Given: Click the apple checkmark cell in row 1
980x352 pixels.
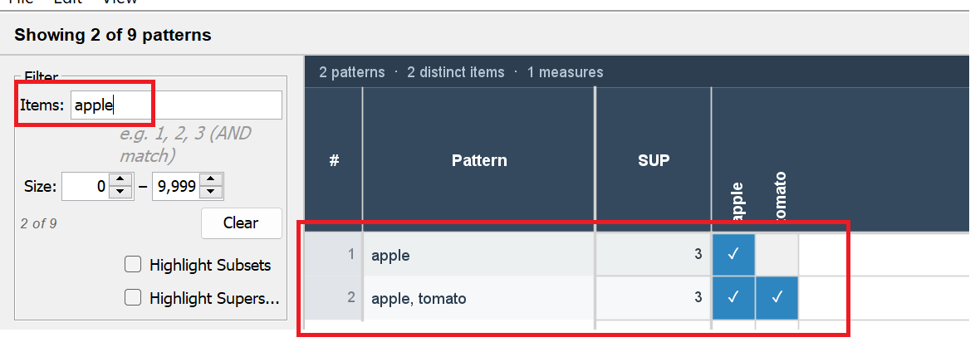Looking at the screenshot, I should coord(733,255).
